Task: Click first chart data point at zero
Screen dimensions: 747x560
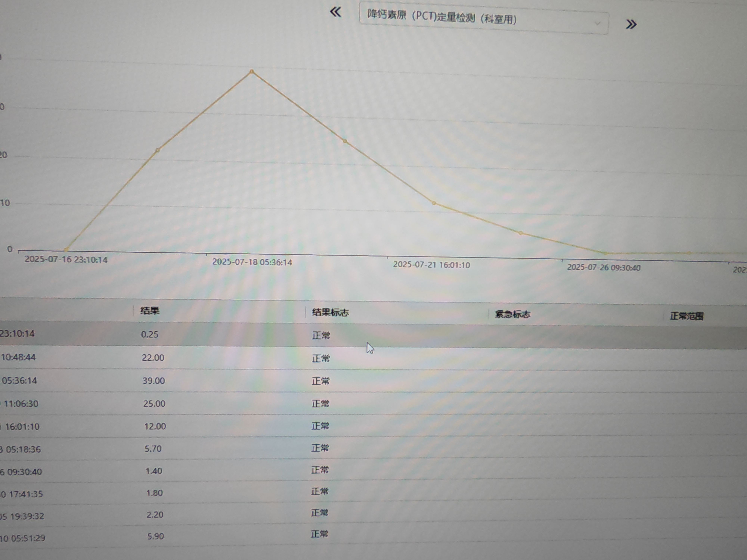Action: (x=66, y=249)
